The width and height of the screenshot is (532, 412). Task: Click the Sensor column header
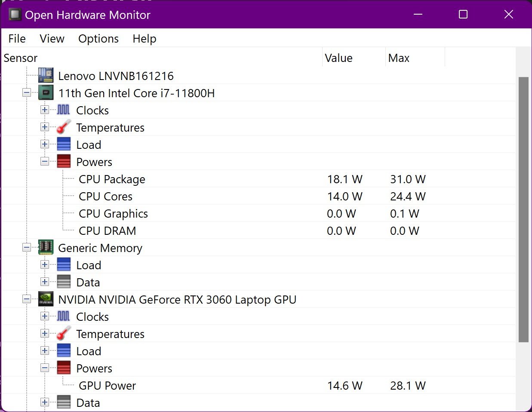(161, 58)
